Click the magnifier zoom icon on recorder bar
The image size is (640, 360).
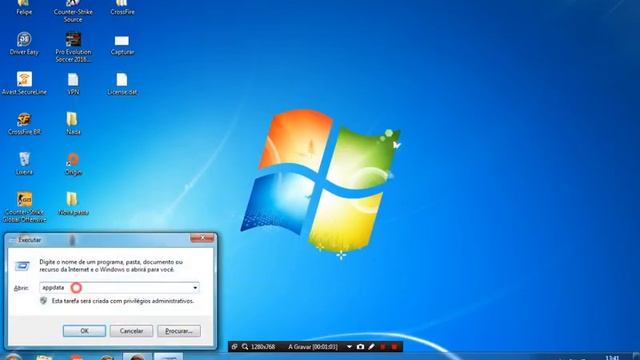pyautogui.click(x=245, y=347)
